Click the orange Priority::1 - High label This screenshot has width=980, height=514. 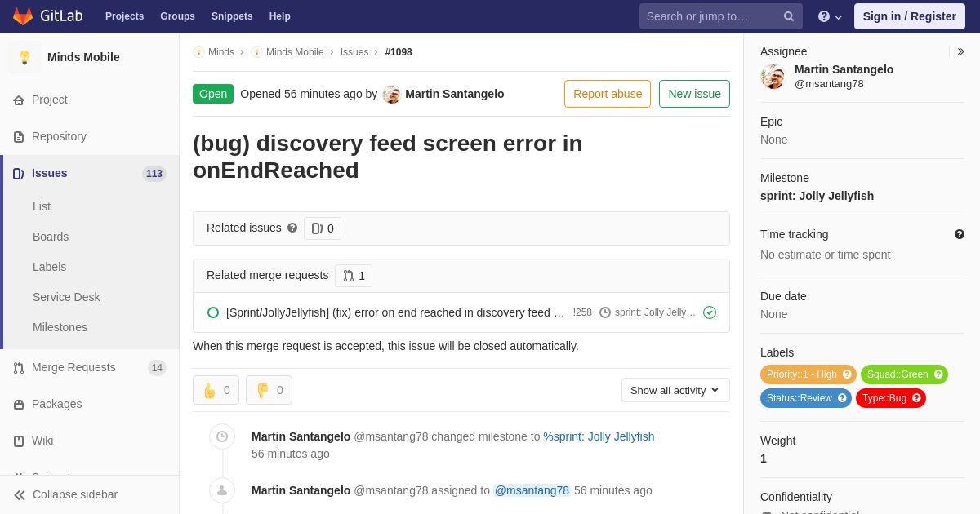click(x=808, y=374)
